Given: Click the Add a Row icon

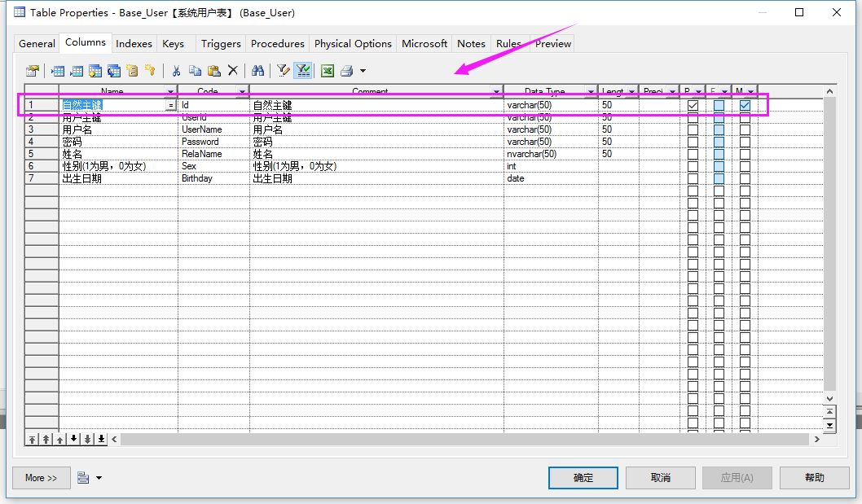Looking at the screenshot, I should coord(77,70).
